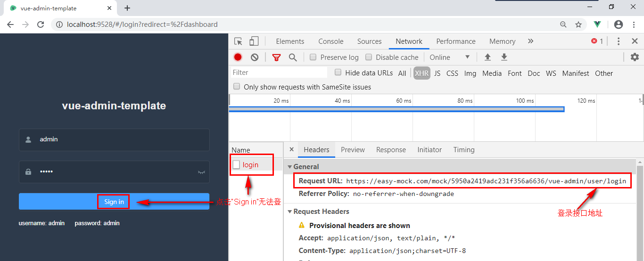Check Hide data URLs option

(x=338, y=73)
